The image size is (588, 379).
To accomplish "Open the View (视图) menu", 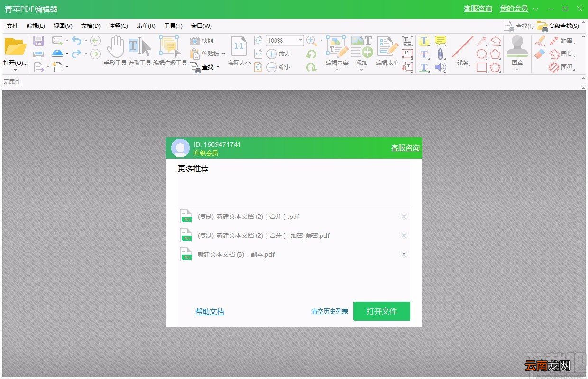I will [x=63, y=26].
